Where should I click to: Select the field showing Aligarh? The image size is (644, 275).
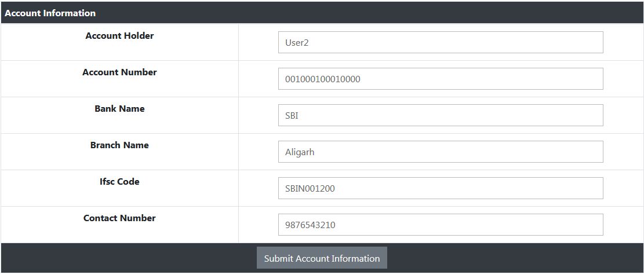[x=441, y=152]
